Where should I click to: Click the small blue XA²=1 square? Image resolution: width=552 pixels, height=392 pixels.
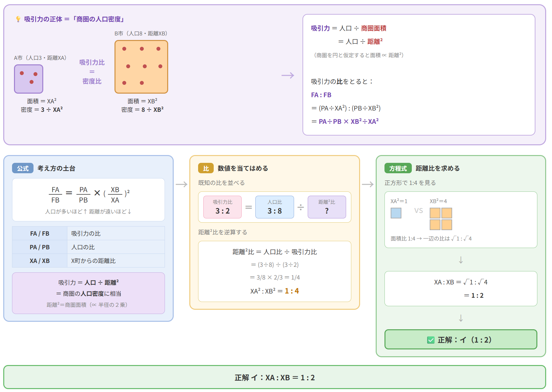tap(396, 213)
